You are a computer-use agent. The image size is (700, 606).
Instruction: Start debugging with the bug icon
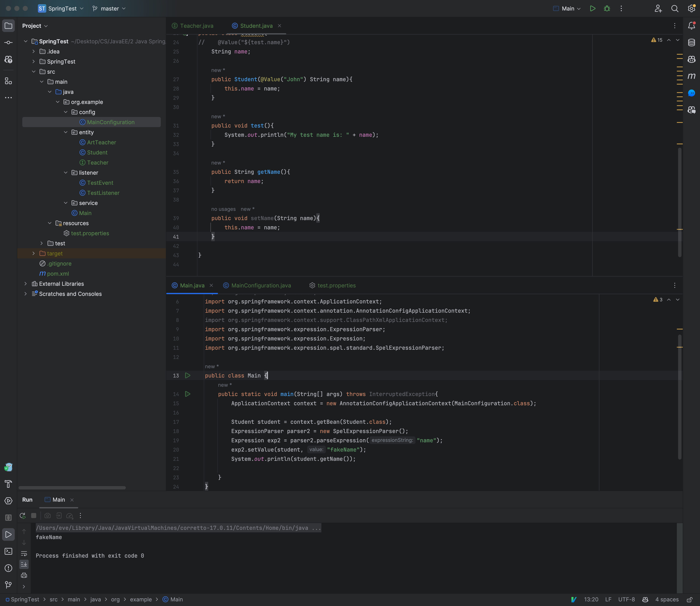pyautogui.click(x=607, y=8)
